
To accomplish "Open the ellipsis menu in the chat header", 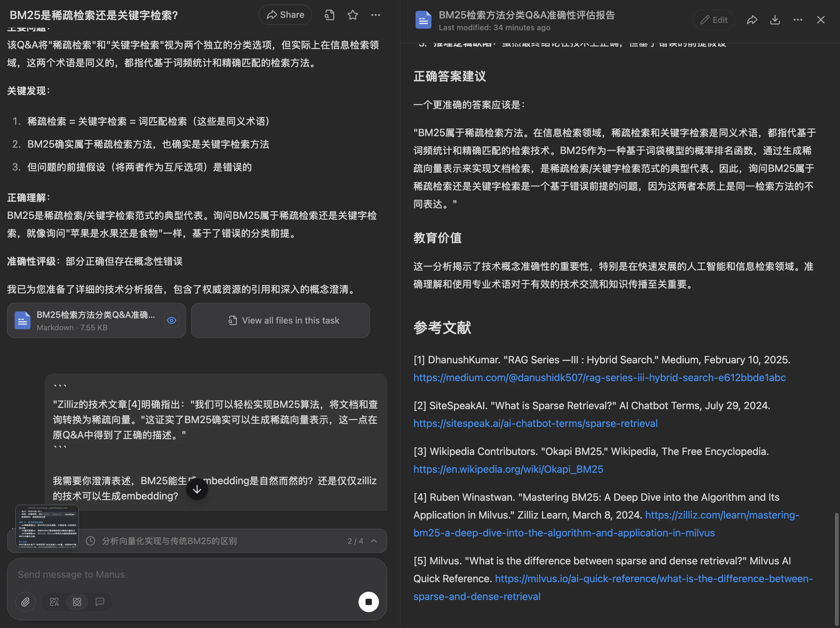I will (x=375, y=14).
